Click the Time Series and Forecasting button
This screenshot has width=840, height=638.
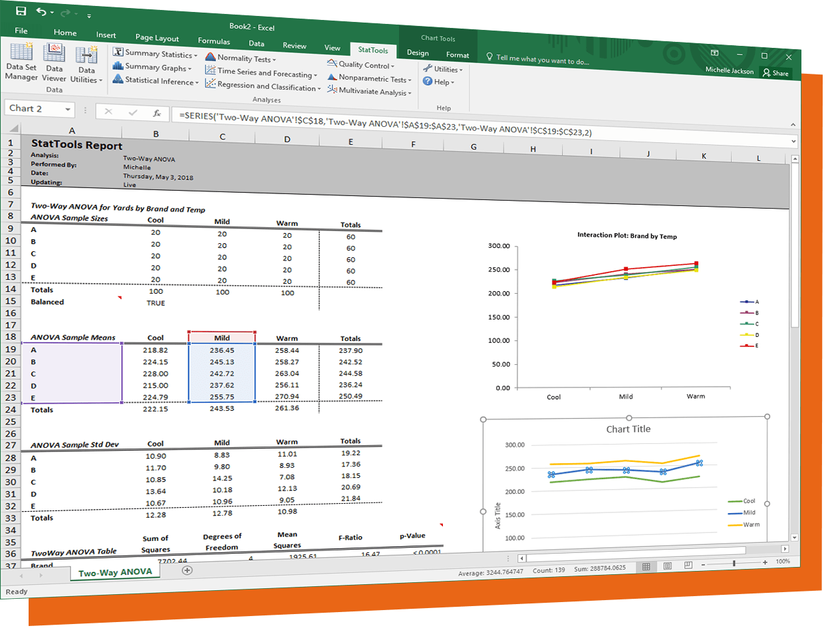tap(261, 72)
